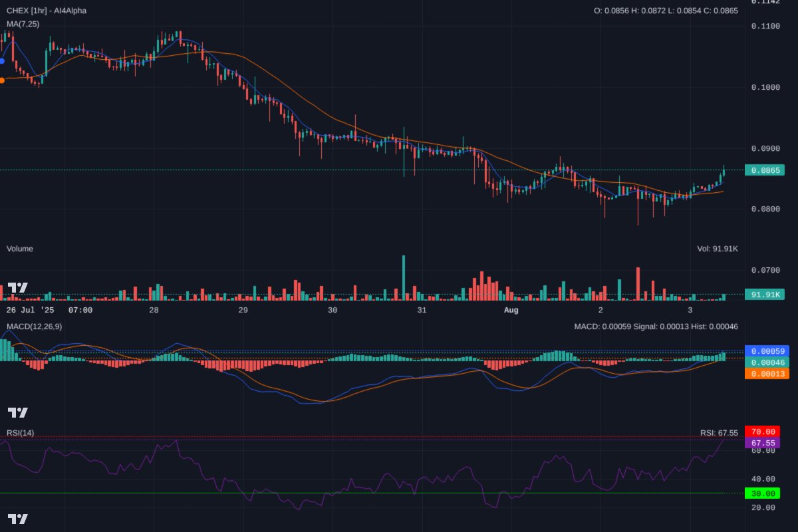Screen dimensions: 798x532
Task: Click the green 0.0865 price tag
Action: (766, 170)
